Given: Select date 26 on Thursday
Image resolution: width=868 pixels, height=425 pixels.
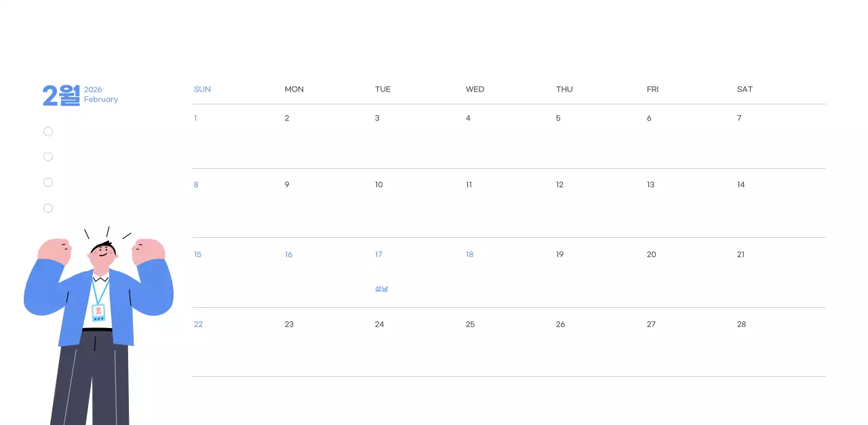Looking at the screenshot, I should pos(560,325).
